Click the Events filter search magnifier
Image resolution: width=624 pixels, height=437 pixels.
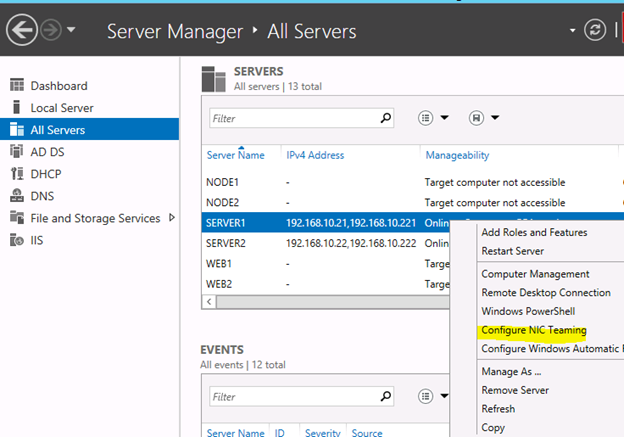386,396
